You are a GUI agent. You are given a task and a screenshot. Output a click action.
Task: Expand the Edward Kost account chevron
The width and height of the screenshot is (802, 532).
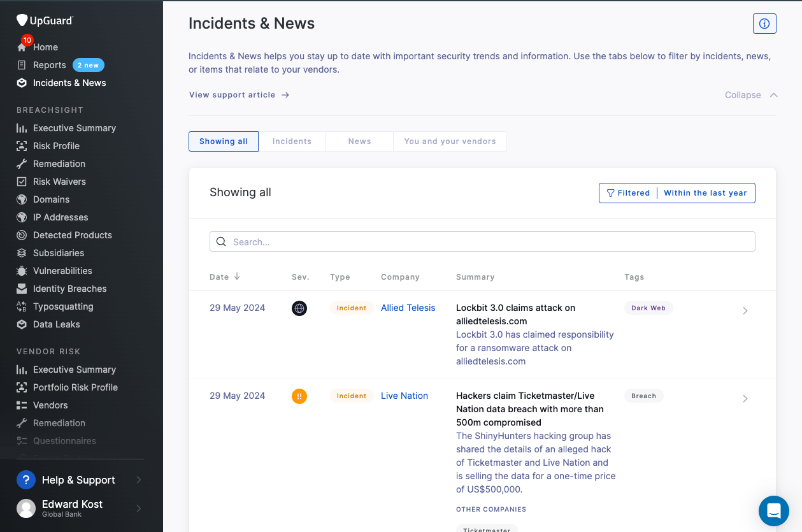139,508
